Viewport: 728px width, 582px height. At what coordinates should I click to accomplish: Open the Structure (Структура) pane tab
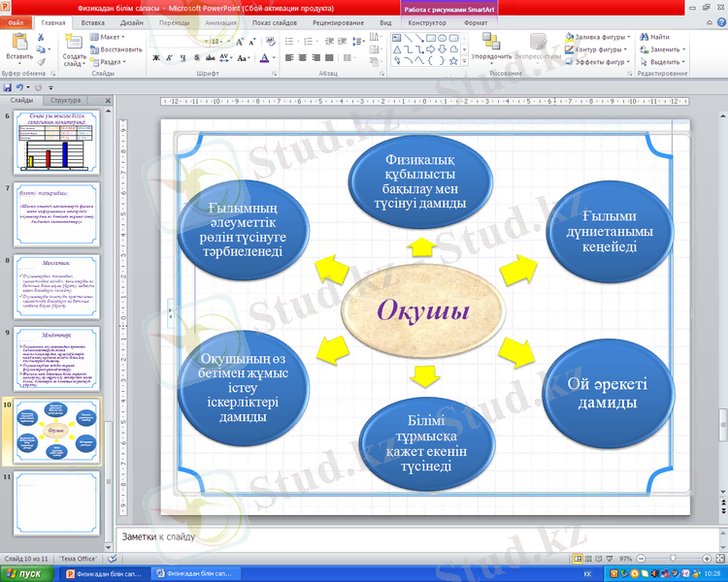66,100
